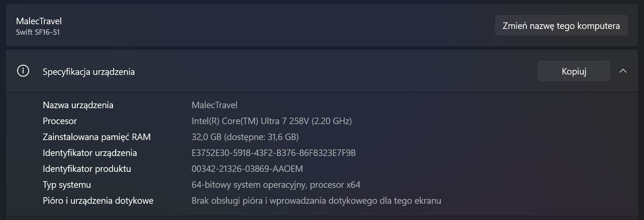Click the Pióro i urządzenia dotykowe label

tap(98, 200)
